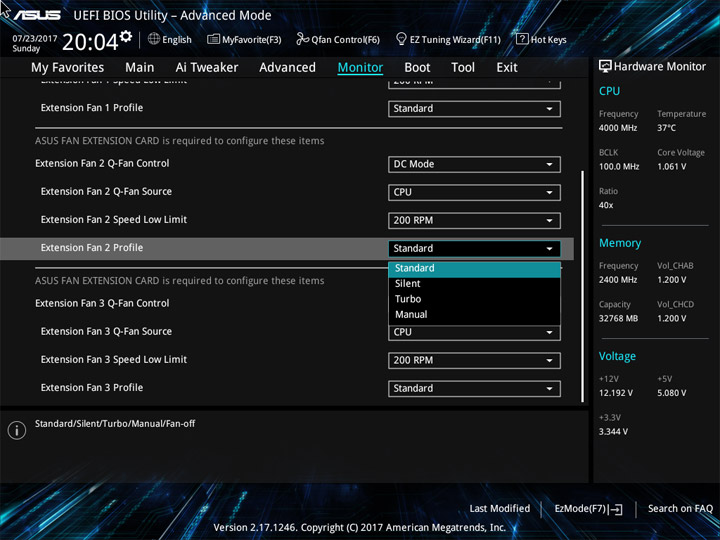The image size is (720, 540).
Task: Select the Extension Fan 3 Profile label
Action: tap(92, 388)
